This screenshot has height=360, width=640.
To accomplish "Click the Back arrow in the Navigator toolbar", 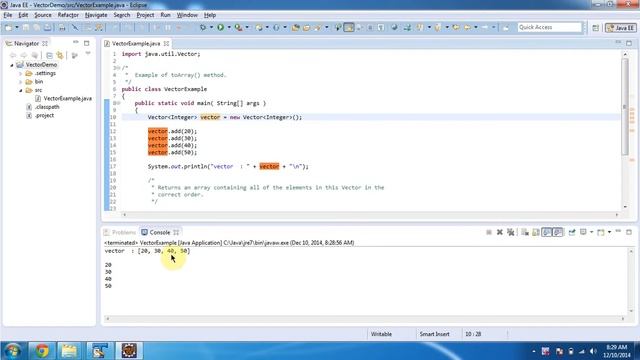I will [13, 55].
